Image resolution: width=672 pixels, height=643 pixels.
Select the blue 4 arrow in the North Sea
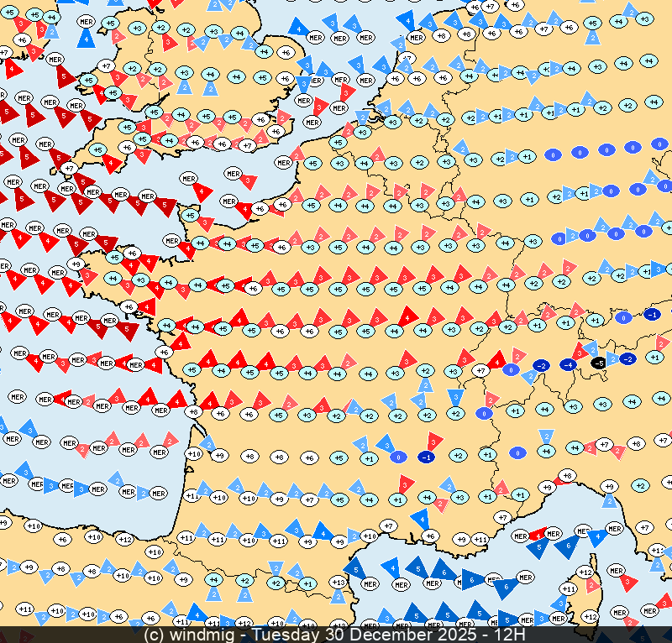406,20
